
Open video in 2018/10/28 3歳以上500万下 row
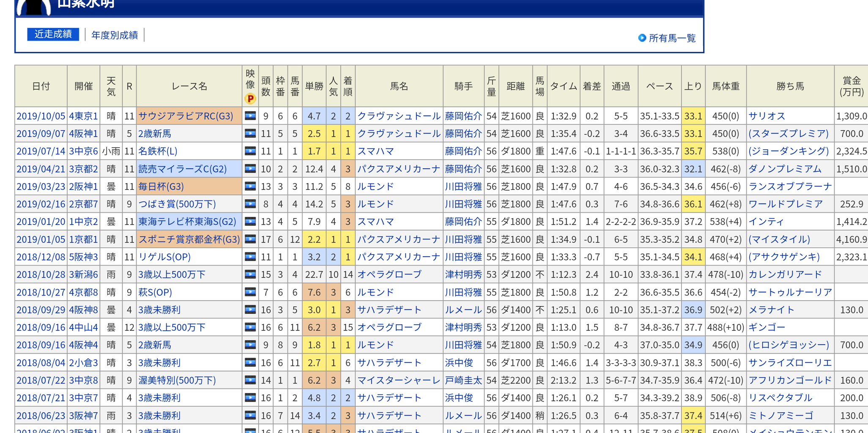click(250, 274)
